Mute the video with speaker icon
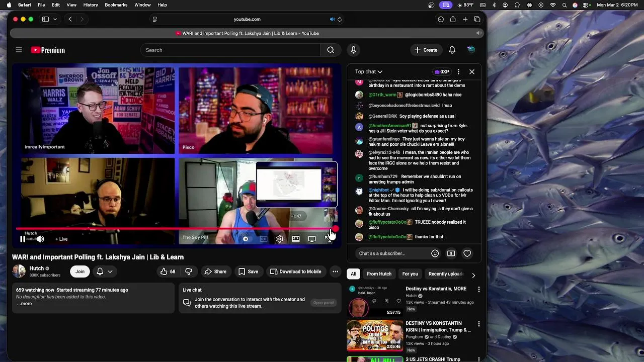This screenshot has width=644, height=362. [x=40, y=239]
